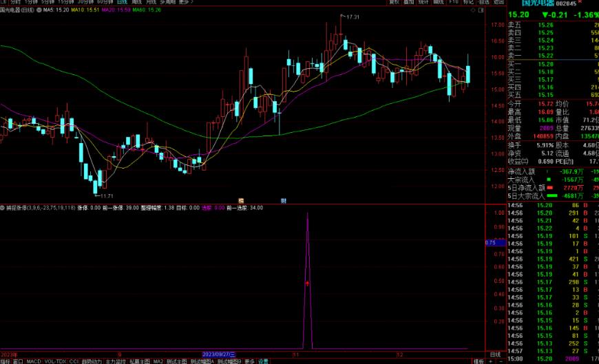Switch to the 周线 weekly chart
Screen dimensions: 599x364
click(x=136, y=2)
